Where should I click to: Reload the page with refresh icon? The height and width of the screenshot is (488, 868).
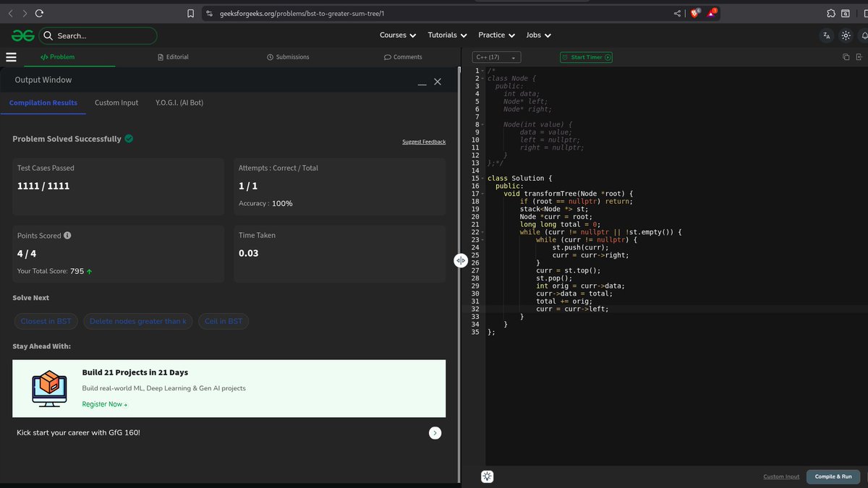point(39,13)
